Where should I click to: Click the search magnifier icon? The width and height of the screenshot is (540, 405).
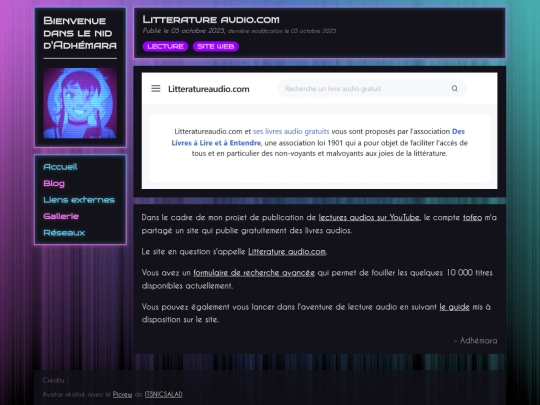455,89
